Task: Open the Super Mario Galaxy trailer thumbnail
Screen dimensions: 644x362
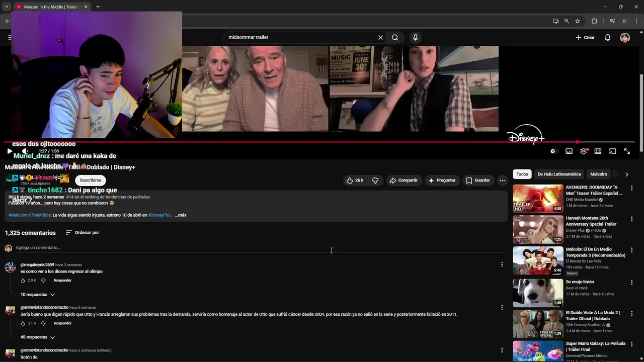Action: point(538,351)
